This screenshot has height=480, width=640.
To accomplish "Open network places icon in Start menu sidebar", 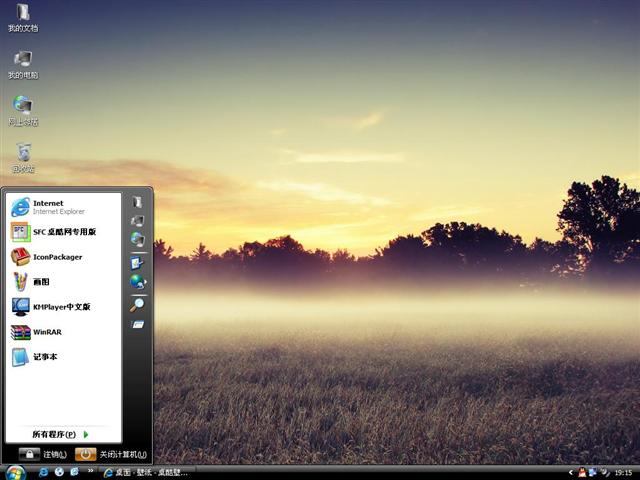I will click(x=138, y=239).
